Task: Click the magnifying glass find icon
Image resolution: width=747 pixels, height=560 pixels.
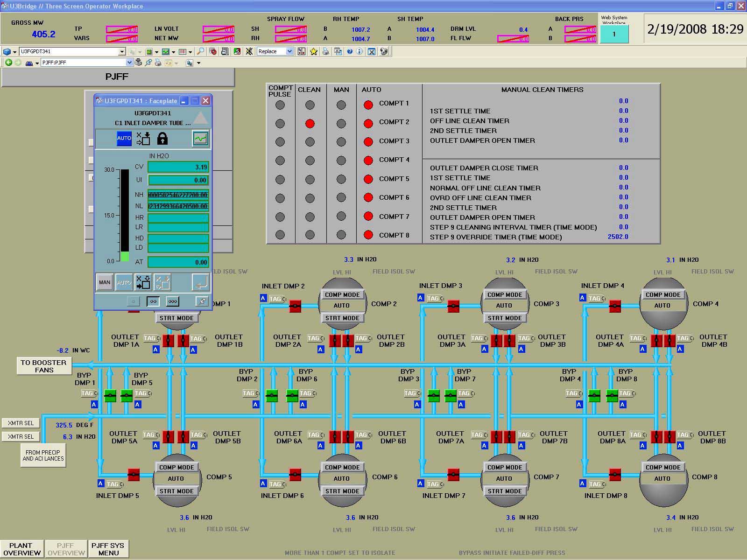Action: click(200, 51)
